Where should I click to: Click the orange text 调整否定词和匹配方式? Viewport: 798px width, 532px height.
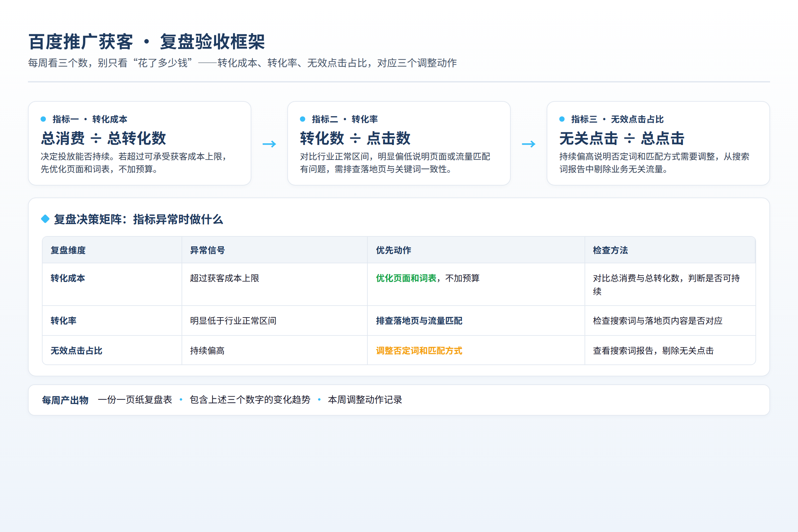click(x=419, y=350)
